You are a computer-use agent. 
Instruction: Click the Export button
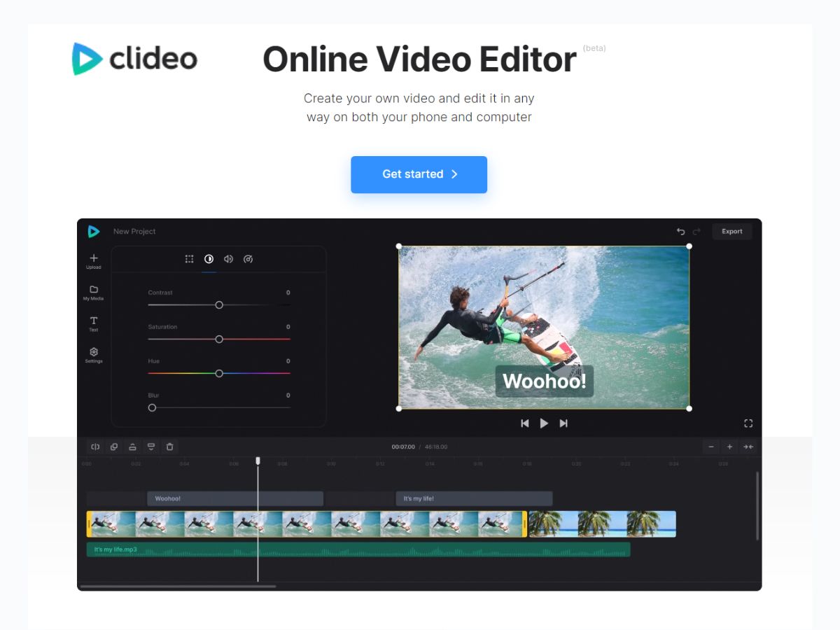coord(731,232)
